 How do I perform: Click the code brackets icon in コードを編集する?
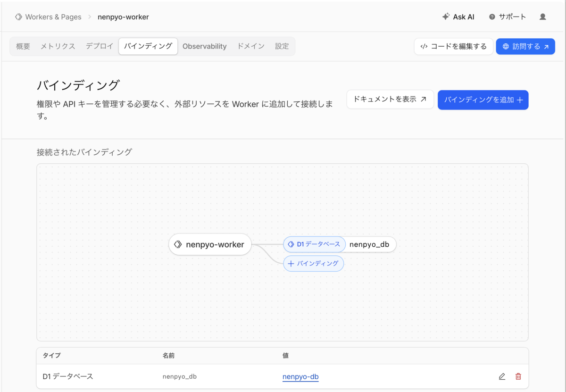[424, 47]
